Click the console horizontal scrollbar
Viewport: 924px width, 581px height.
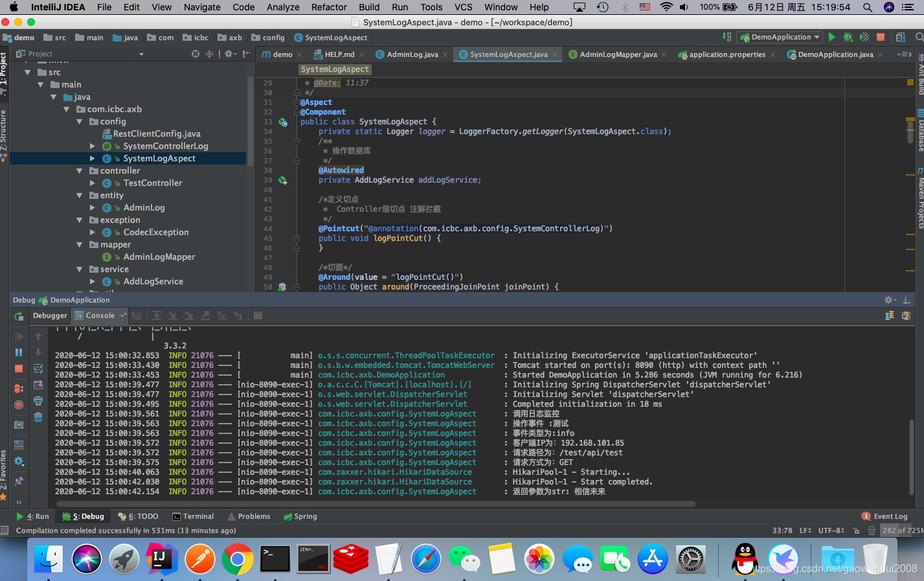[376, 503]
